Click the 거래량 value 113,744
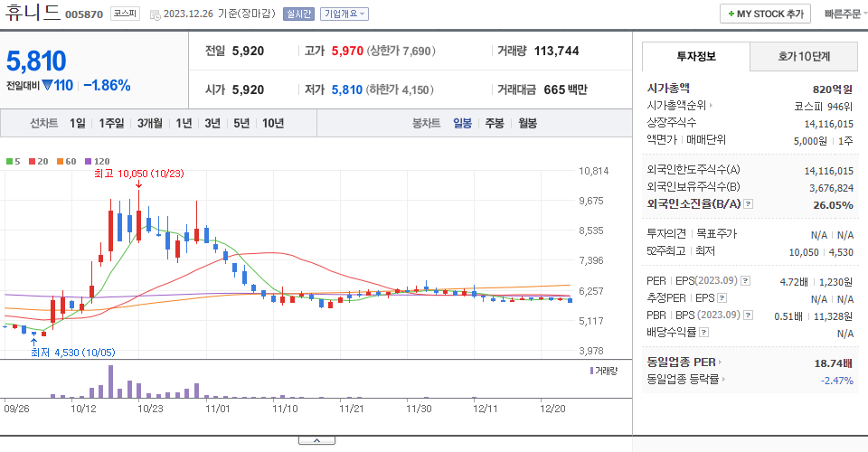868x452 pixels. [556, 51]
